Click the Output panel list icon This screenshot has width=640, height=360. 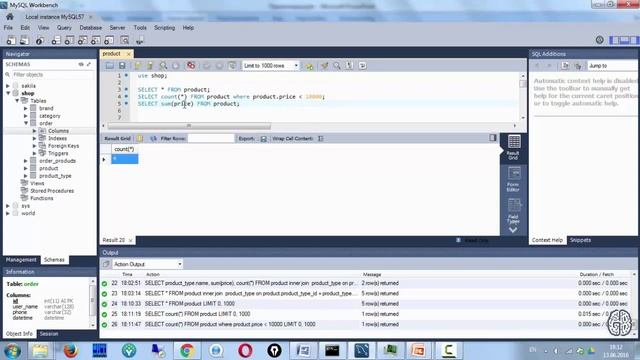click(106, 264)
